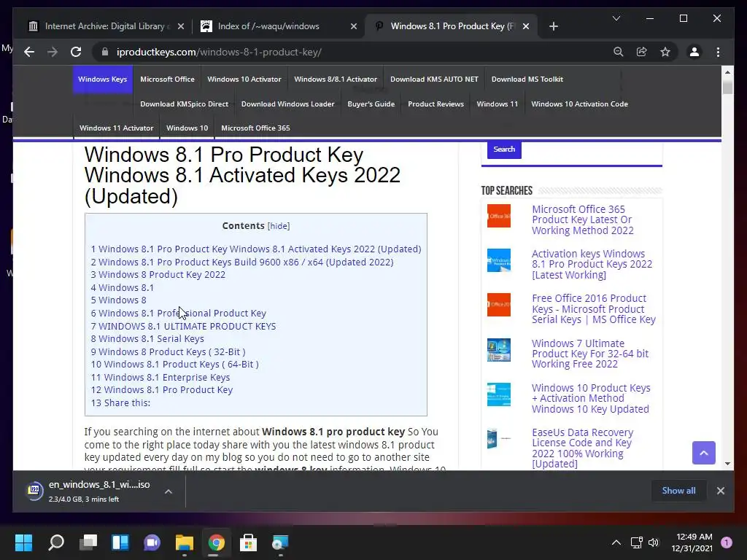Open a new browser tab
Screen dimensions: 747x560
coord(553,26)
